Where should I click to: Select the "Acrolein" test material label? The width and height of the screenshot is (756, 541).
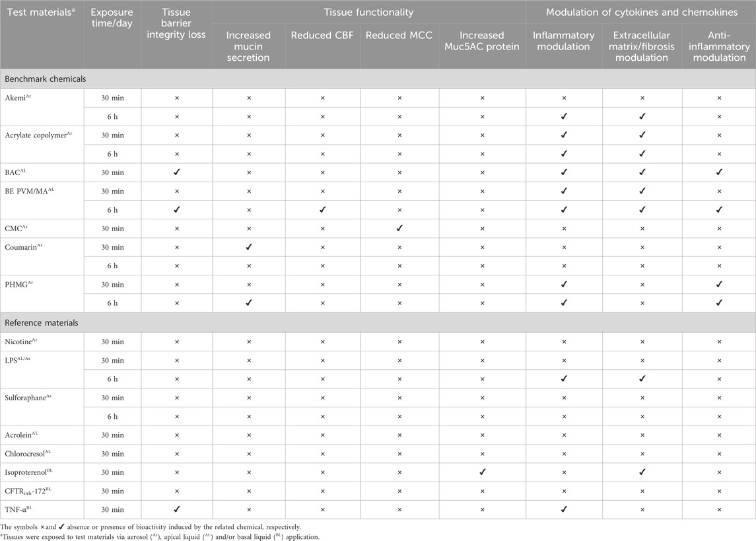(21, 435)
